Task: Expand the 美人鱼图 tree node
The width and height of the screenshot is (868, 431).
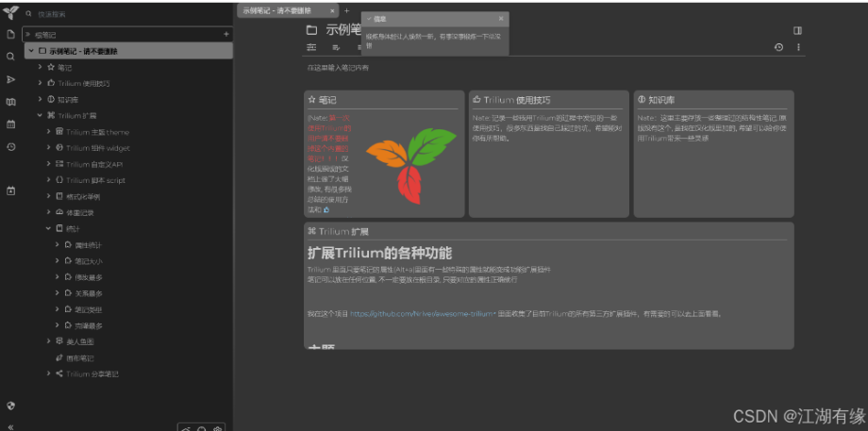Action: (x=49, y=341)
